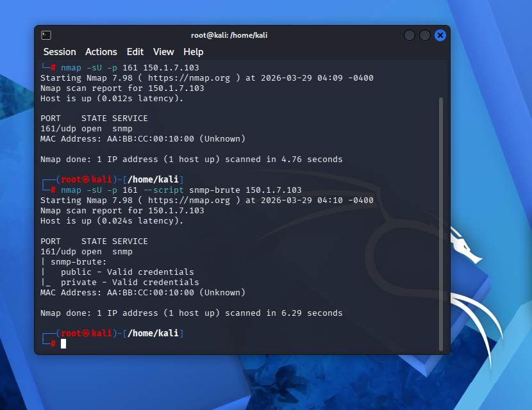Viewport: 532px width, 410px height.
Task: Click first 'PORT STATE SERVICE' header line
Action: point(94,119)
